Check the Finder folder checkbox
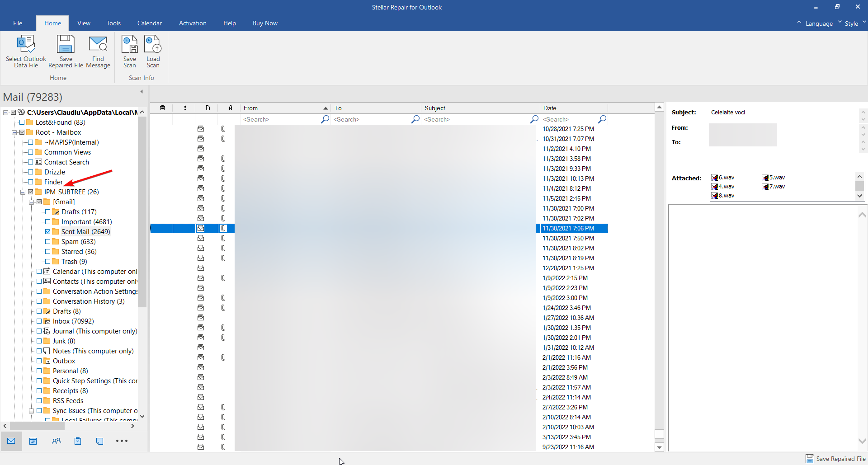 [31, 182]
